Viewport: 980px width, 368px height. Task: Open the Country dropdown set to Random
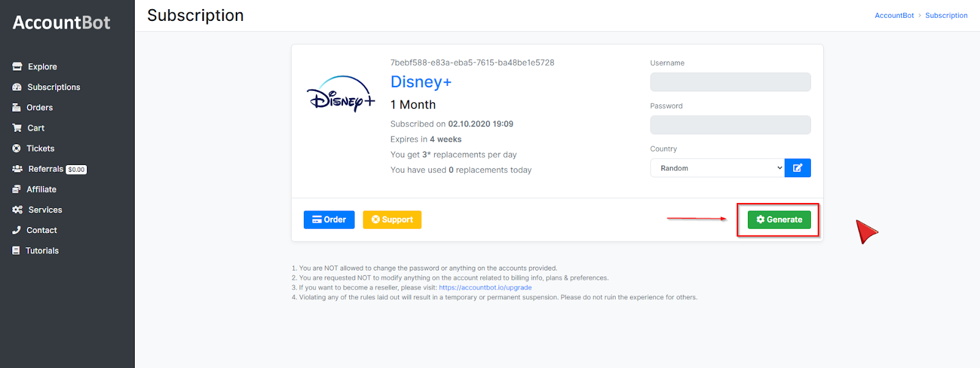click(x=717, y=168)
